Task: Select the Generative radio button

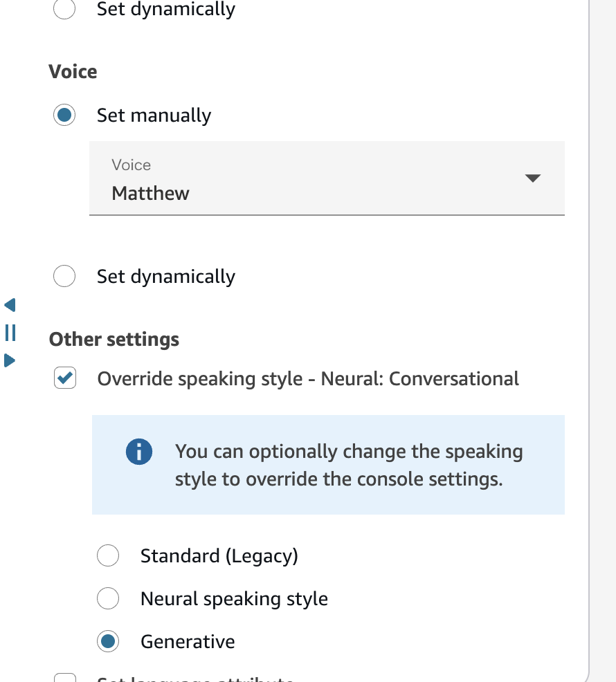Action: tap(108, 642)
